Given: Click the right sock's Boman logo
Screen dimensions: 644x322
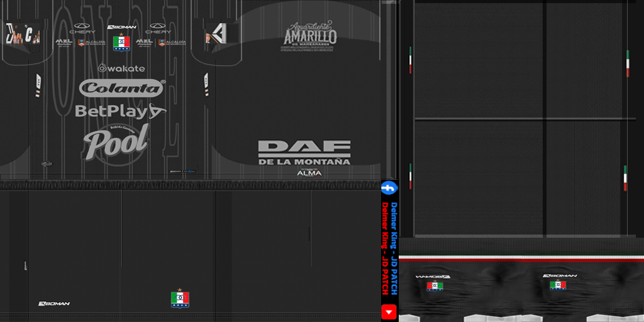Looking at the screenshot, I should pyautogui.click(x=559, y=275).
